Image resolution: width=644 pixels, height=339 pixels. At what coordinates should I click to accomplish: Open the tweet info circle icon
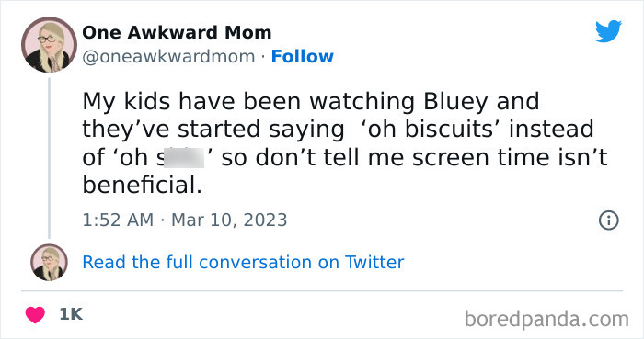[608, 220]
